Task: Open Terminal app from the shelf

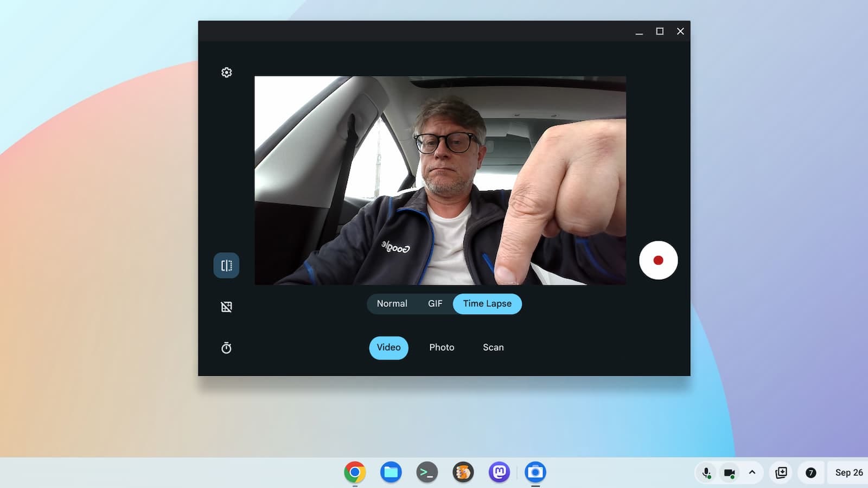Action: 427,472
